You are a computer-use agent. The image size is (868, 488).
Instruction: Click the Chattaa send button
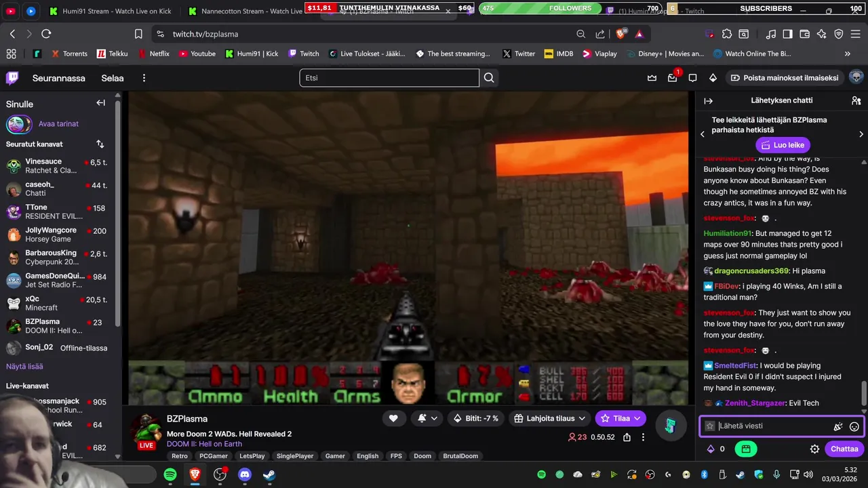844,449
